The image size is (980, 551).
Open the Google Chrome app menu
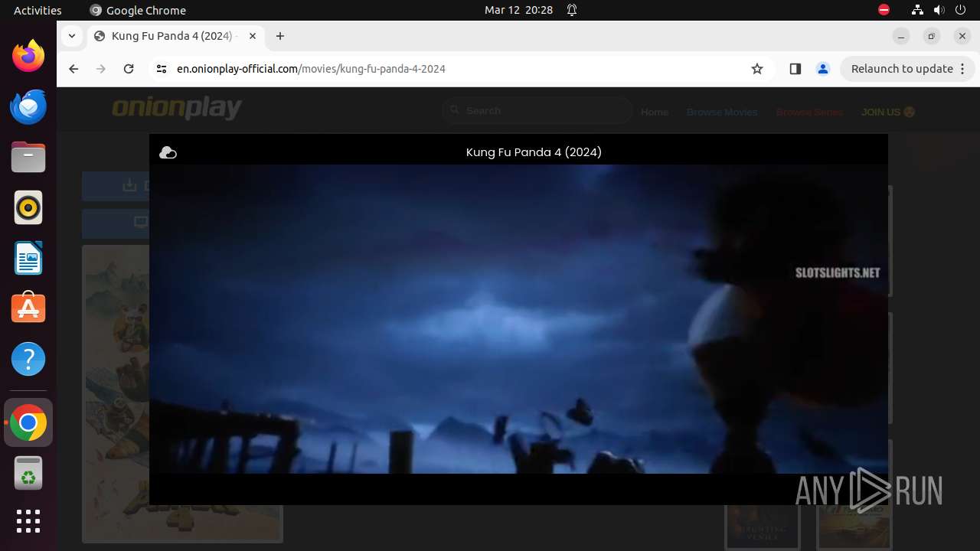point(138,10)
